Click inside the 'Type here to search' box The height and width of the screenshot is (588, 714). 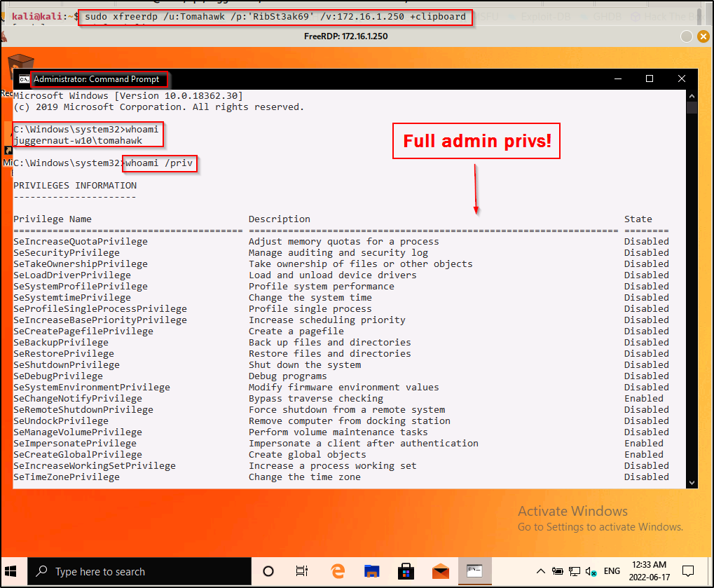[139, 571]
